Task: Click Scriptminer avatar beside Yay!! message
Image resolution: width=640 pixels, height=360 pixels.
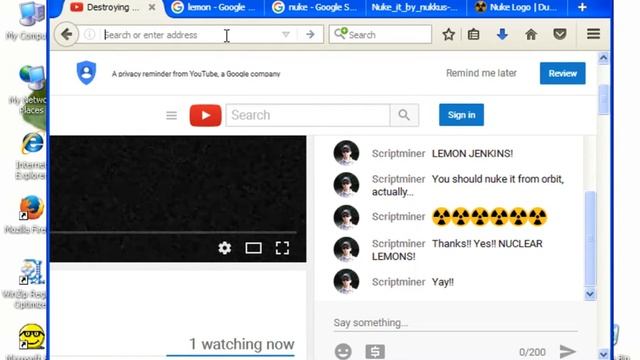Action: [346, 281]
